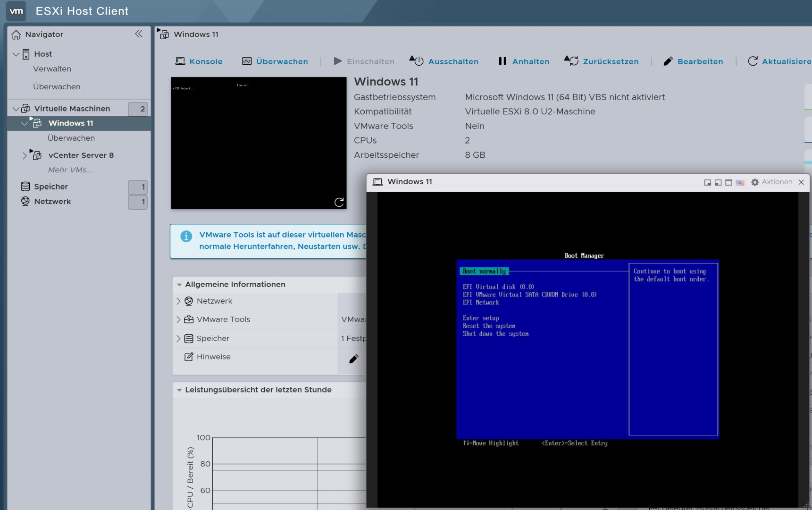Click the Netzwerk count badge

[138, 202]
